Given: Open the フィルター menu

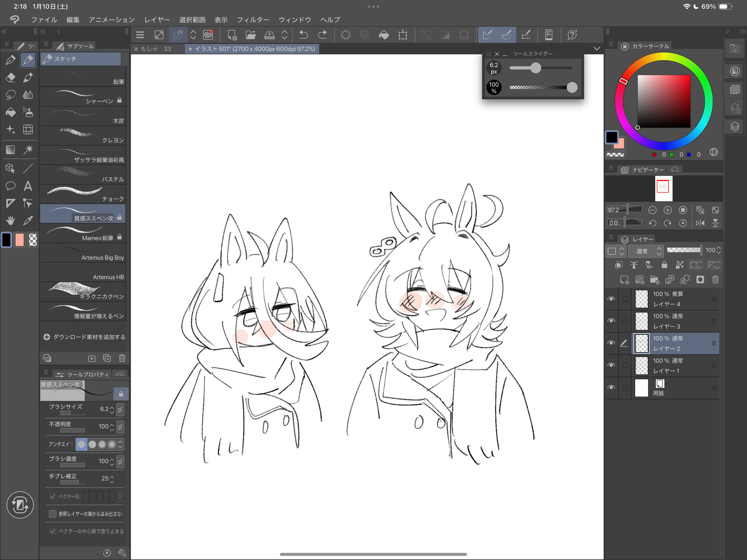Looking at the screenshot, I should 253,19.
